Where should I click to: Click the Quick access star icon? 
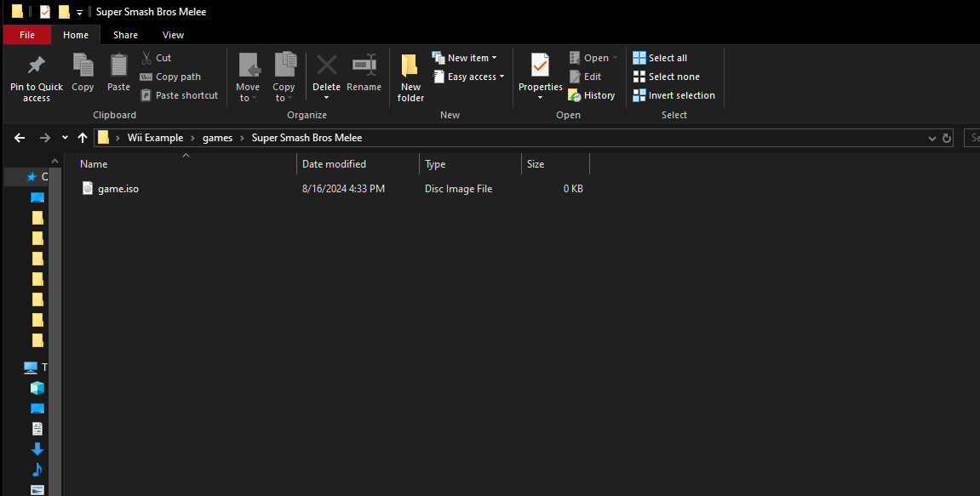32,177
